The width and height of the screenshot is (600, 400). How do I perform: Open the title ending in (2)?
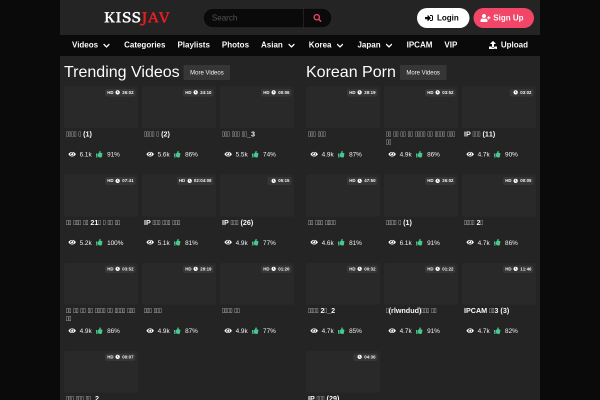click(x=157, y=134)
